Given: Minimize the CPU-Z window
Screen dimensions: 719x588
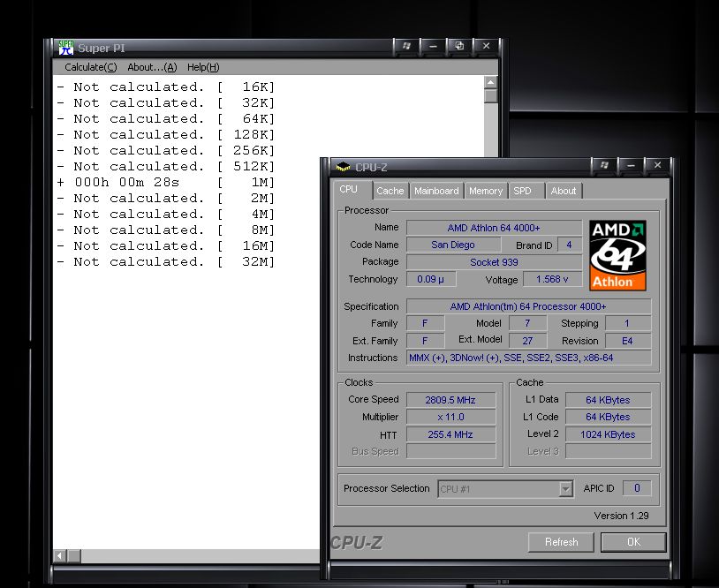Looking at the screenshot, I should (x=631, y=165).
